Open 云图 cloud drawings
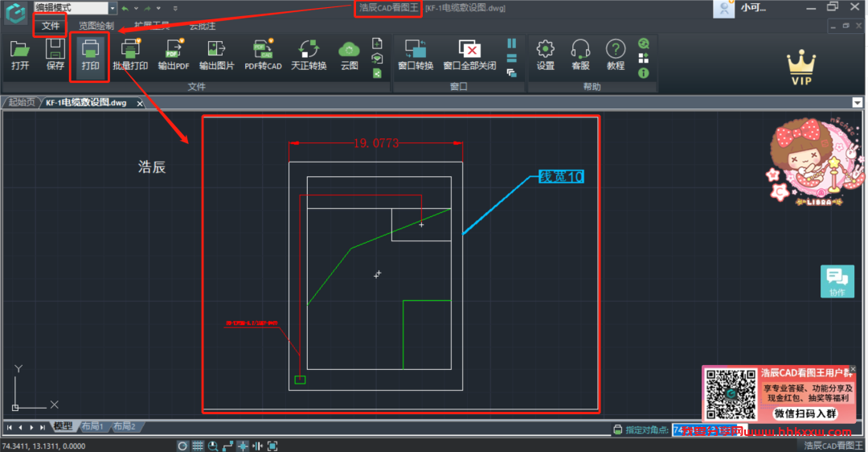This screenshot has height=452, width=868. pos(350,55)
